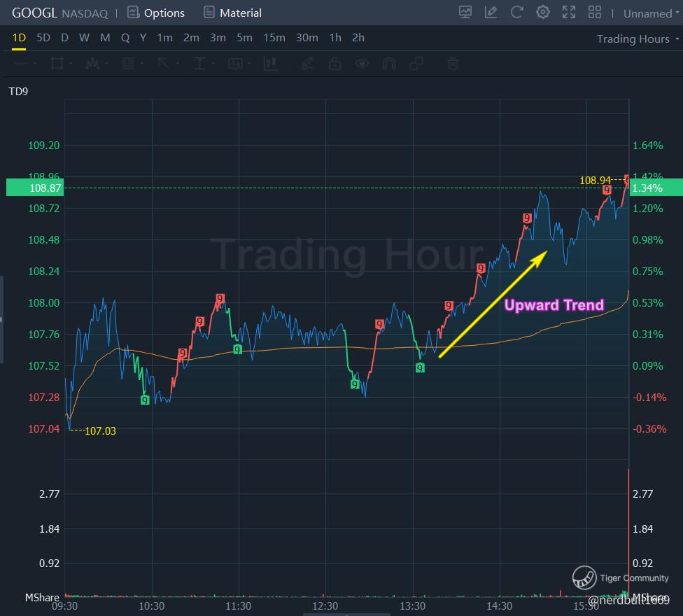The width and height of the screenshot is (683, 616).
Task: Open the Unnamed layout dropdown
Action: pos(652,13)
